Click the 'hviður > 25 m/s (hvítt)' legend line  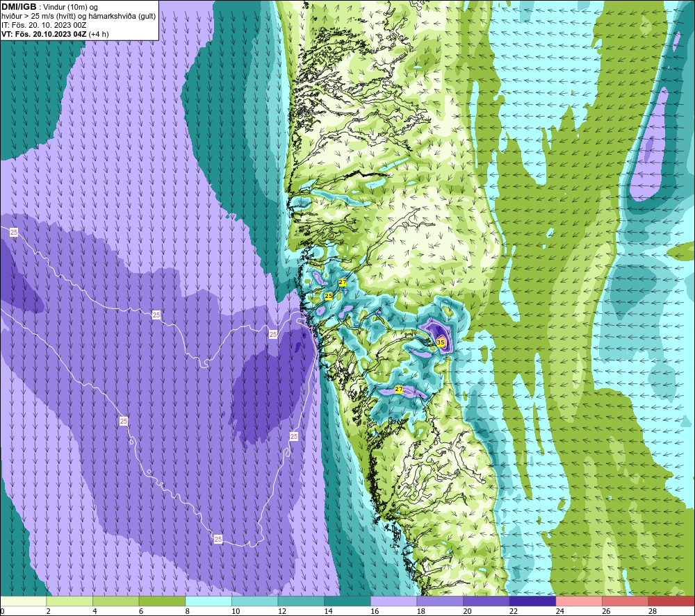(79, 17)
